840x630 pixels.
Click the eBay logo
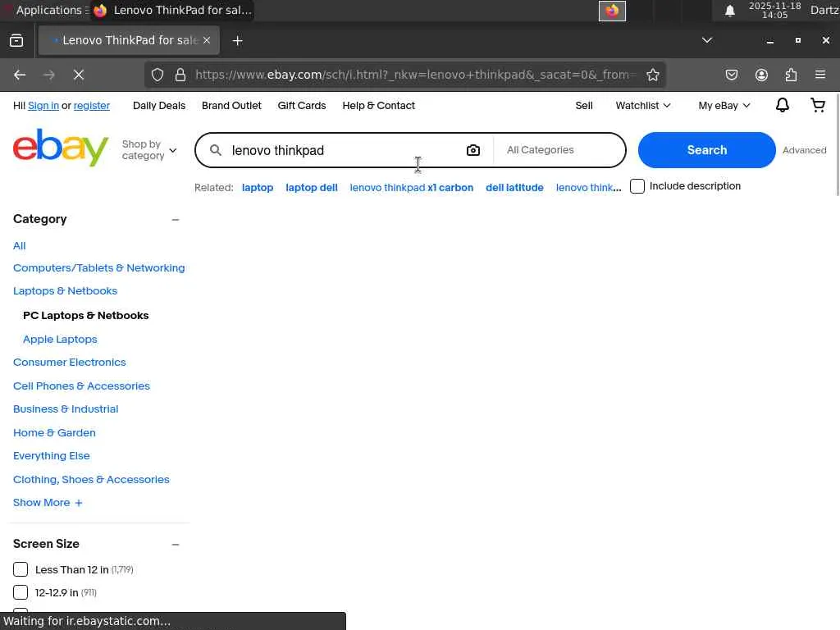[x=61, y=148]
